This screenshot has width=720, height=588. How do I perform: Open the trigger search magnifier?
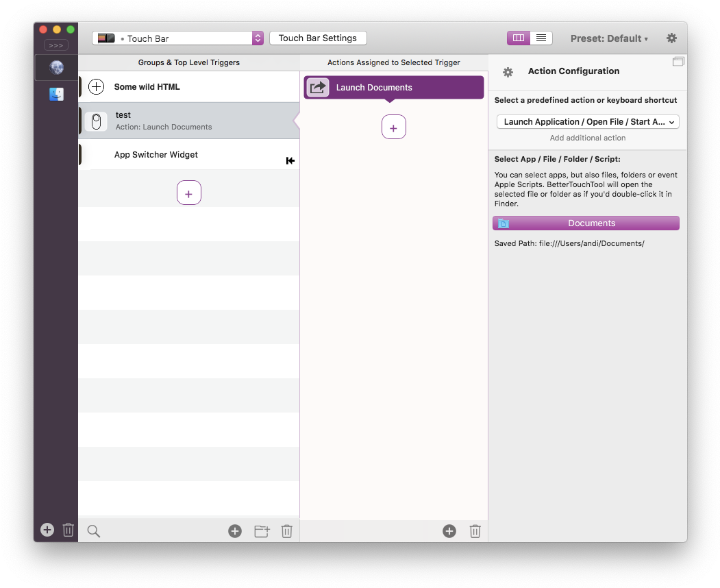94,531
